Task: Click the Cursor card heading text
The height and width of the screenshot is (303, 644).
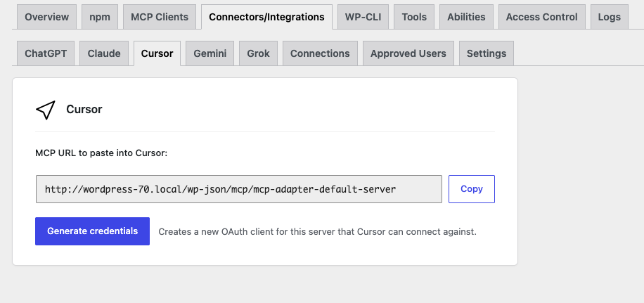Action: pyautogui.click(x=84, y=109)
